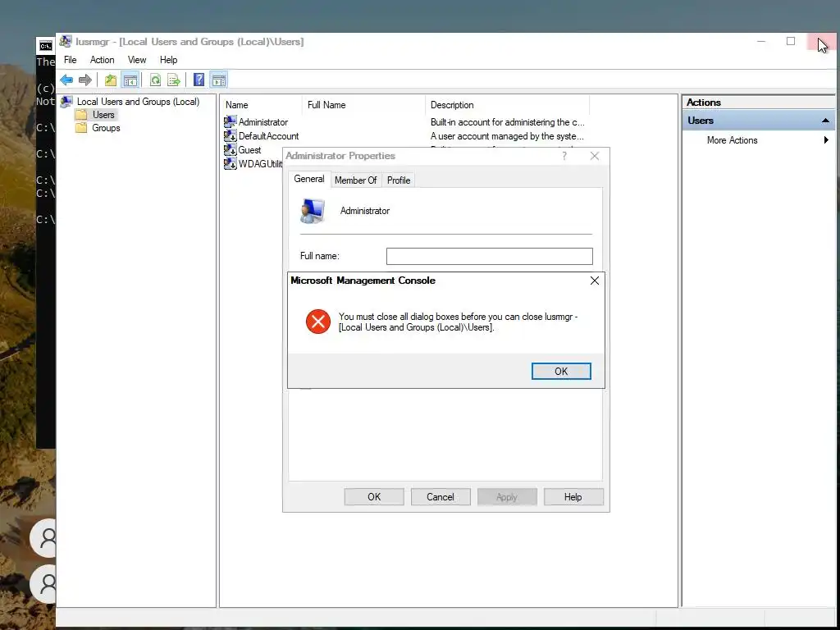Image resolution: width=840 pixels, height=630 pixels.
Task: Open the File menu
Action: pyautogui.click(x=71, y=60)
